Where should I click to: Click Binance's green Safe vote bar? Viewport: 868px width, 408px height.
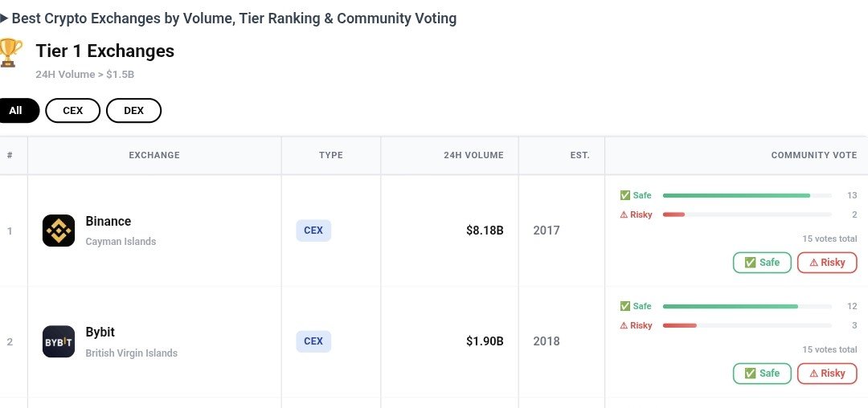click(x=736, y=196)
